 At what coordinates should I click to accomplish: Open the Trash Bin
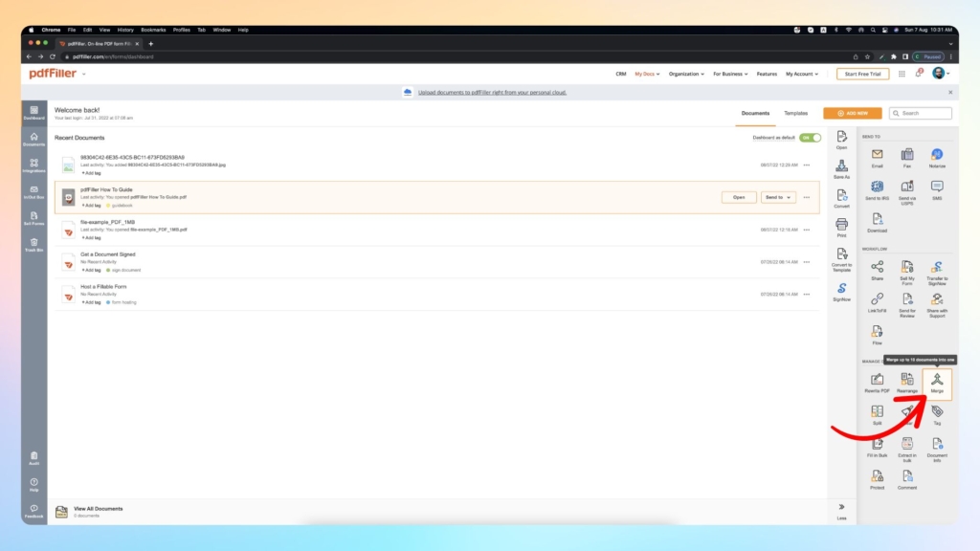click(33, 244)
